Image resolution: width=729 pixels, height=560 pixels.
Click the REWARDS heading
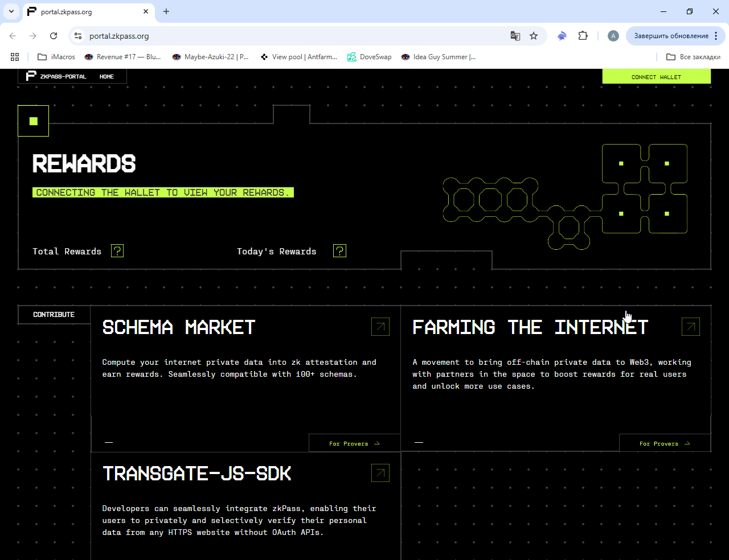click(x=84, y=164)
